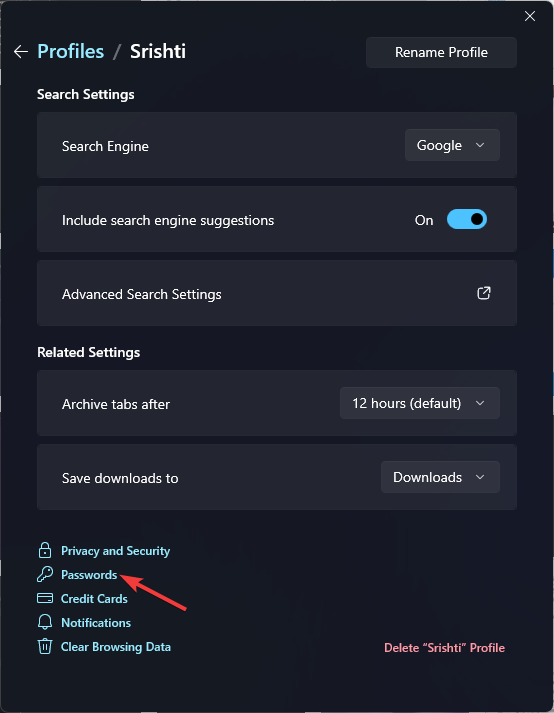Click the Privacy and Security lock icon
Image resolution: width=554 pixels, height=713 pixels.
(x=45, y=550)
